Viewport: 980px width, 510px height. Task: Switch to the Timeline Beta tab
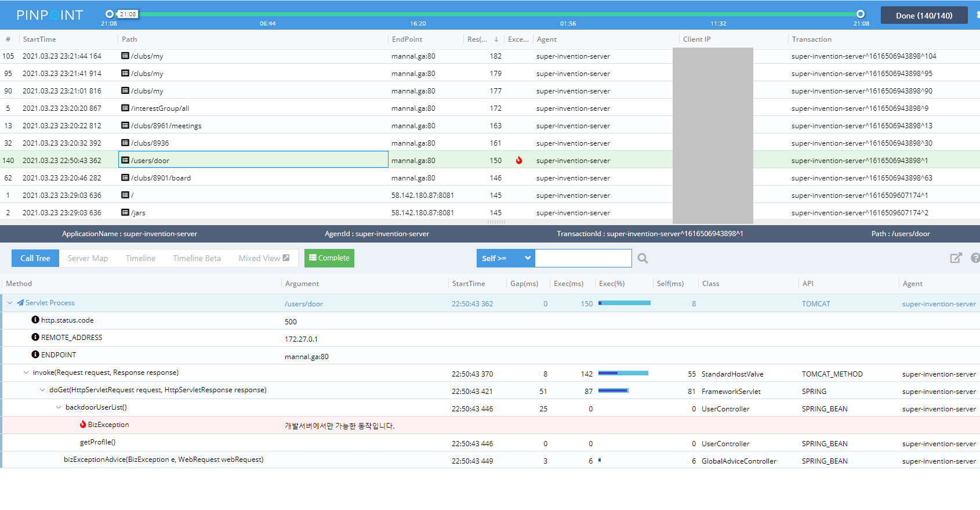(x=197, y=258)
